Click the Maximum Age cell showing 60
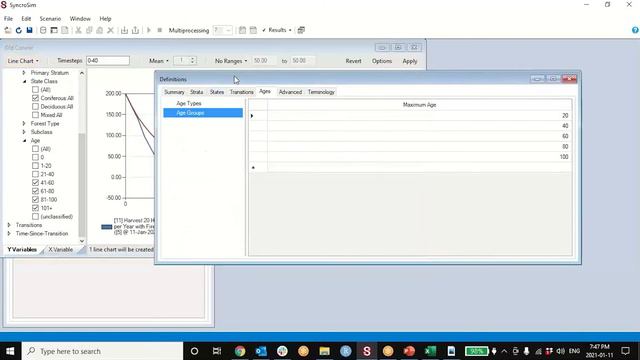 (419, 136)
